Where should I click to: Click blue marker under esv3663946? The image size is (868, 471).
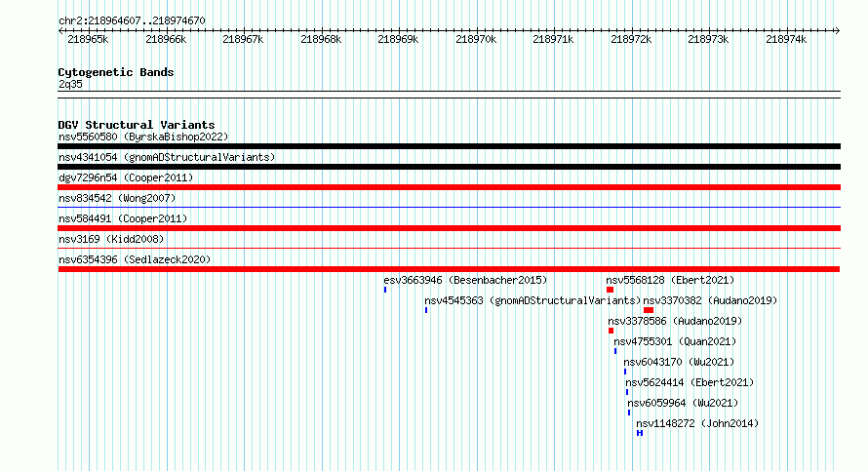click(385, 290)
